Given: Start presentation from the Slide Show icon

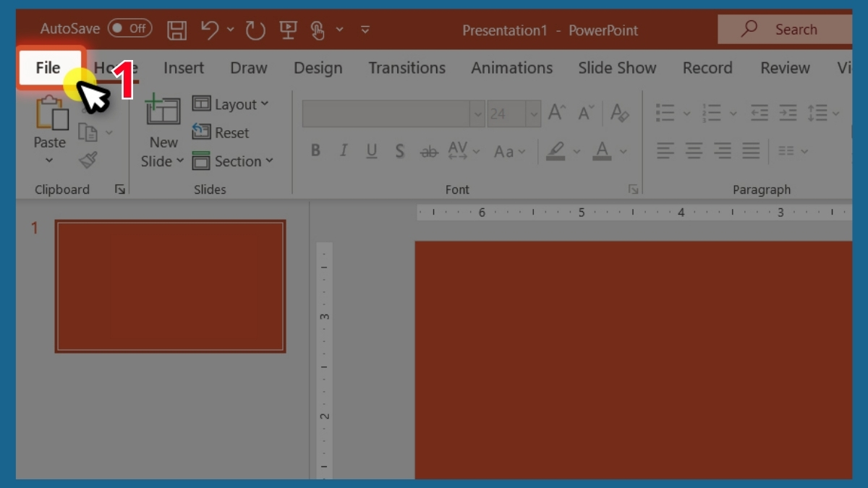Looking at the screenshot, I should (x=288, y=29).
